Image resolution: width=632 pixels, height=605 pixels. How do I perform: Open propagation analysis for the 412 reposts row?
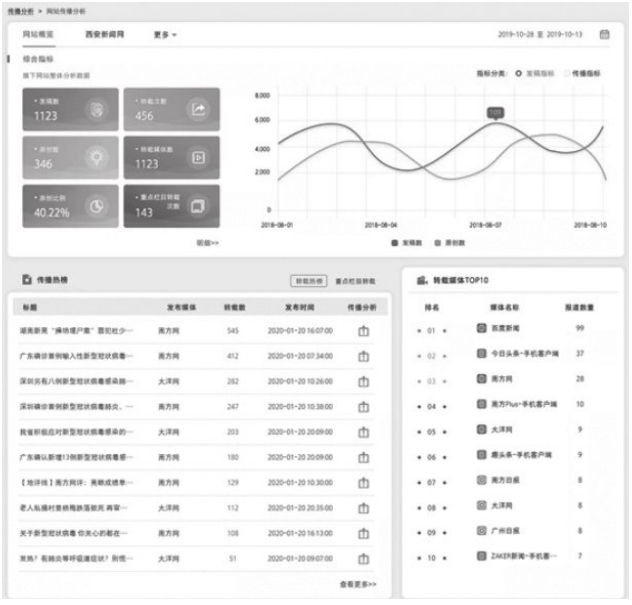[364, 356]
